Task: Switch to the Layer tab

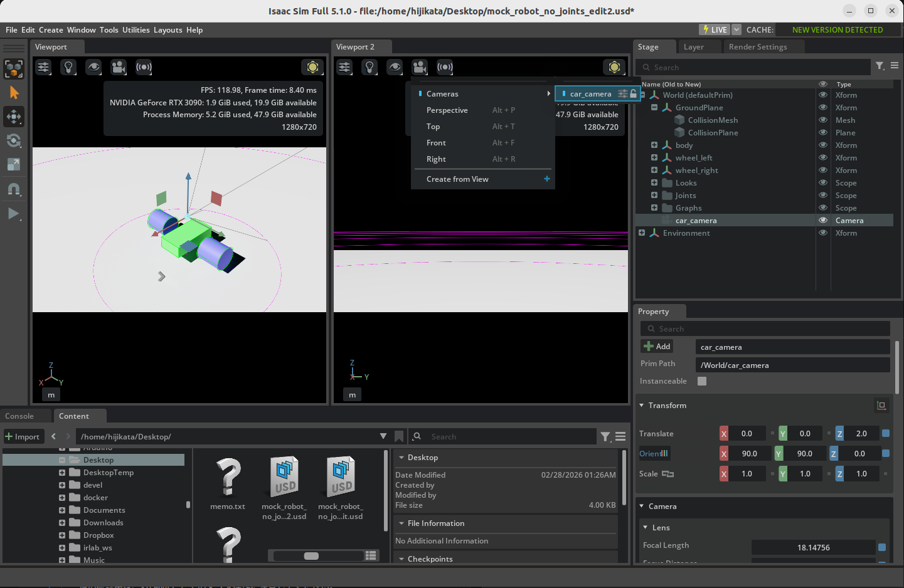Action: tap(693, 46)
